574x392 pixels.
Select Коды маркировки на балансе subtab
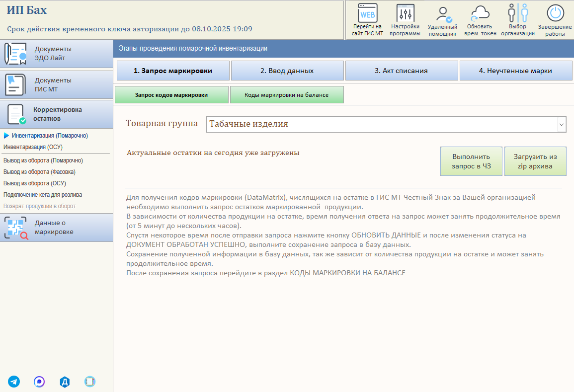click(287, 95)
